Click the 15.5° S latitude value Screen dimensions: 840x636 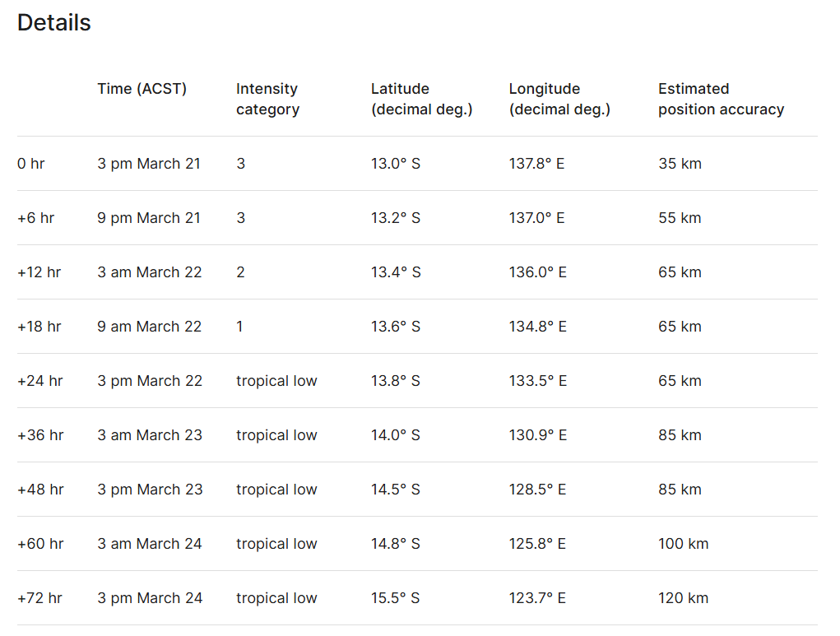[396, 598]
